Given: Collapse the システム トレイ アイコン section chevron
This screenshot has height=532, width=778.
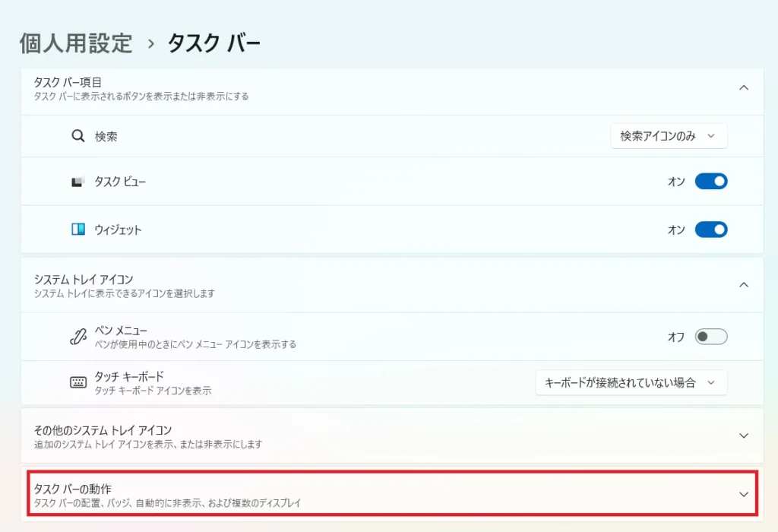Looking at the screenshot, I should pos(744,284).
